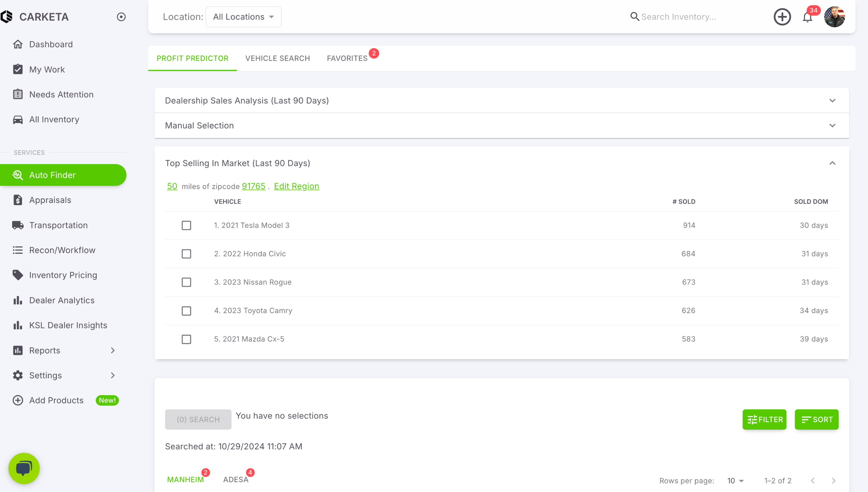Click the Appraisals document icon
Image resolution: width=868 pixels, height=492 pixels.
[x=18, y=200]
